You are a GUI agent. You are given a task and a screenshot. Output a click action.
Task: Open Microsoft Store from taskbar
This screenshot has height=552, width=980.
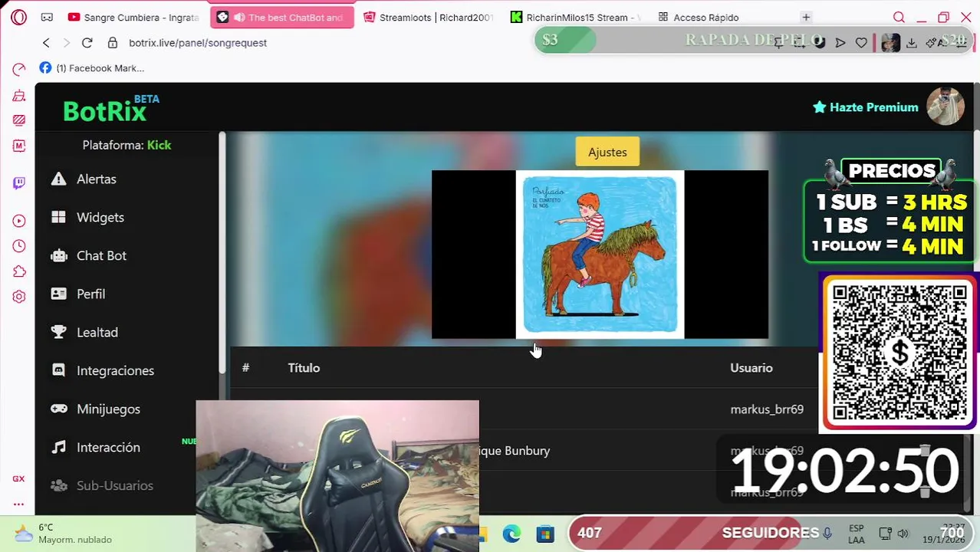545,534
